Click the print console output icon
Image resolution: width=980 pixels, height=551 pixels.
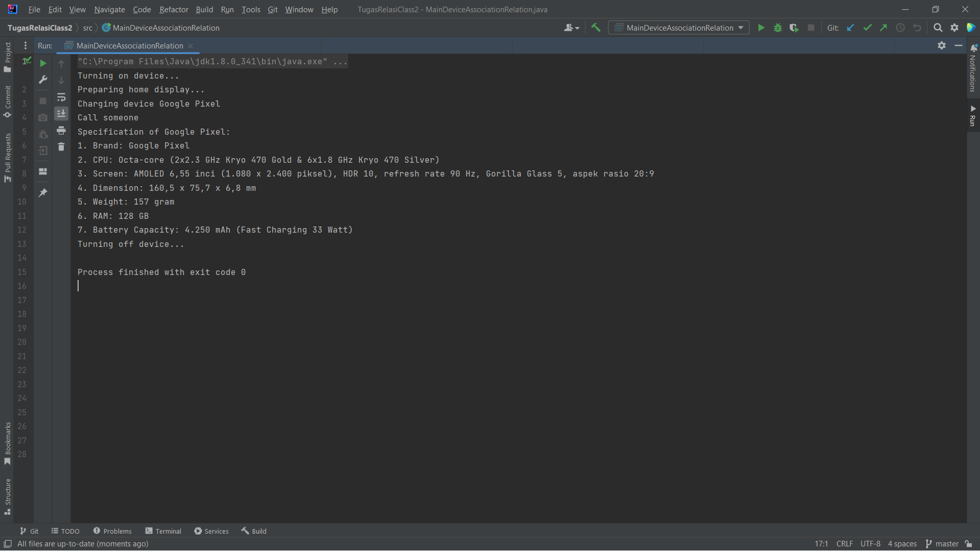coord(61,131)
